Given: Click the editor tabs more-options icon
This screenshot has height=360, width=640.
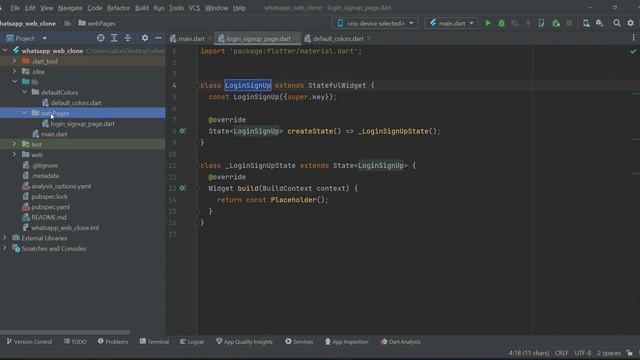Looking at the screenshot, I should pos(633,38).
